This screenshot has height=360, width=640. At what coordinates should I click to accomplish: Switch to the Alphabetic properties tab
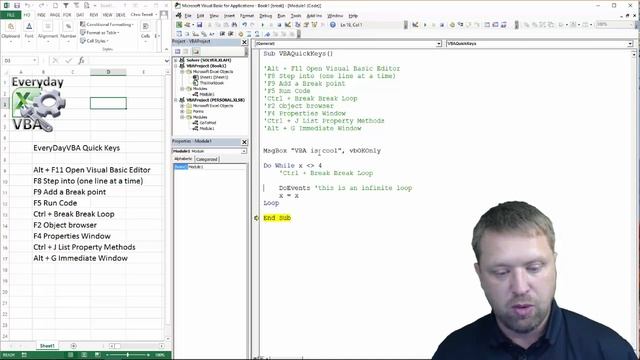(183, 159)
